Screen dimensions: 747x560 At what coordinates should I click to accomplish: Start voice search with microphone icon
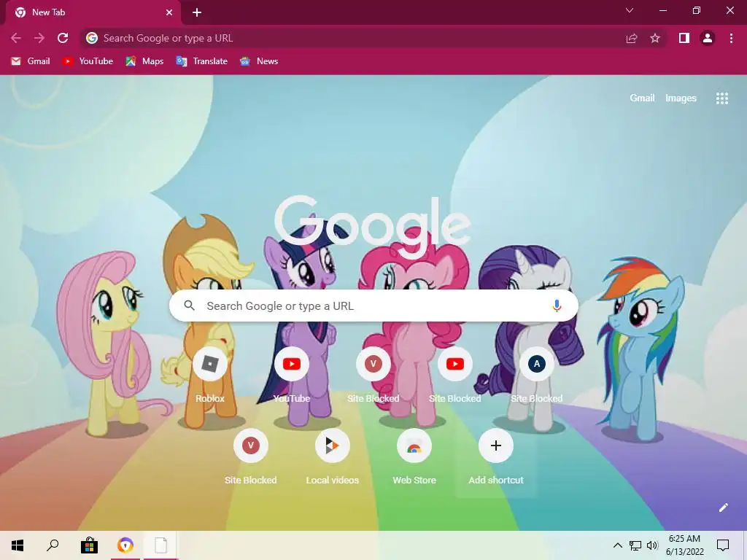(x=557, y=306)
